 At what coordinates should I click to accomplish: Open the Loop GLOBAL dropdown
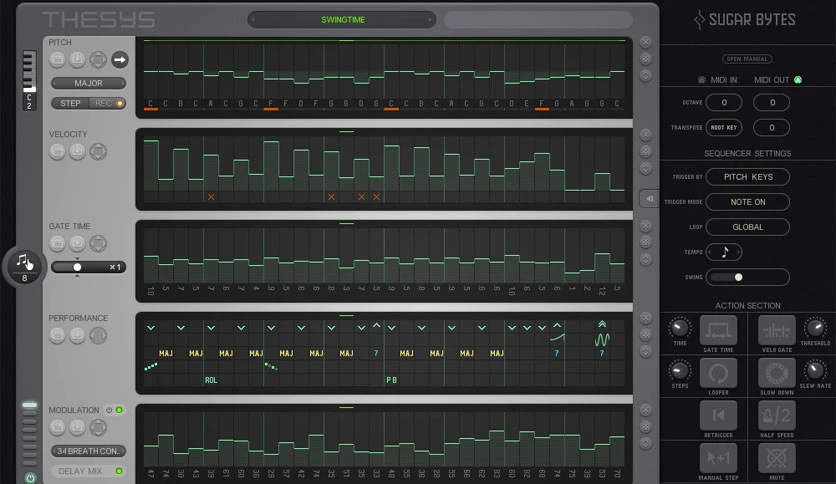(747, 227)
